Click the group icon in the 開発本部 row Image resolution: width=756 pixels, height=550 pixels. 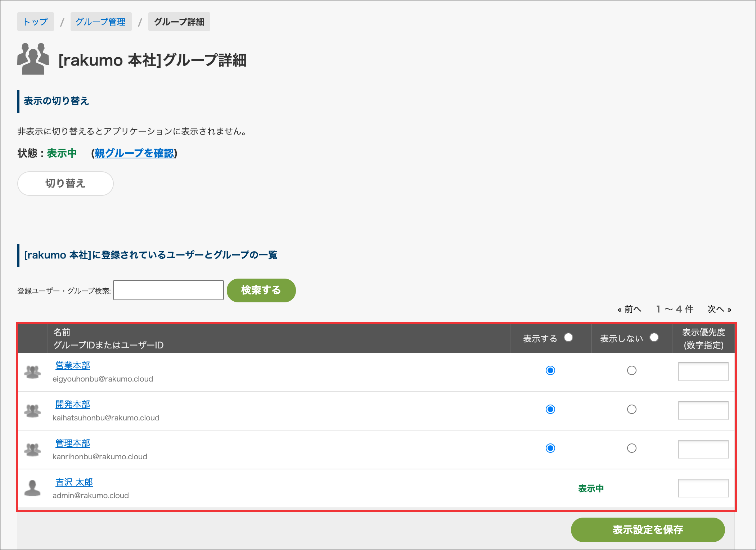click(x=32, y=411)
